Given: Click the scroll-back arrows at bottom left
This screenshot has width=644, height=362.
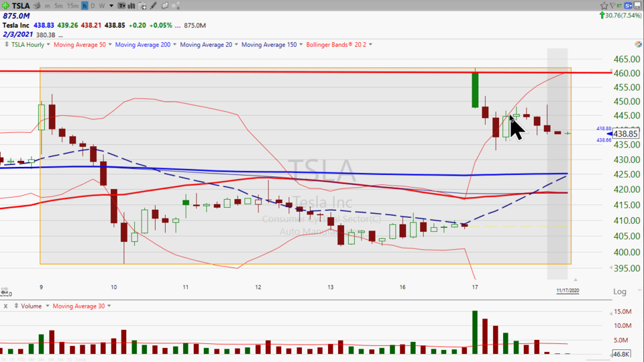Looking at the screenshot, I should pos(4,290).
